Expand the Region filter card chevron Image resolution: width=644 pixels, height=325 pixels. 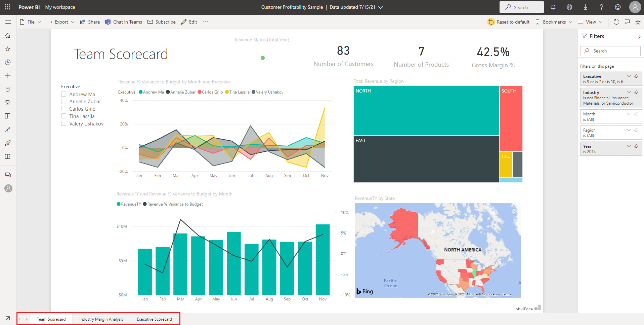coord(629,130)
